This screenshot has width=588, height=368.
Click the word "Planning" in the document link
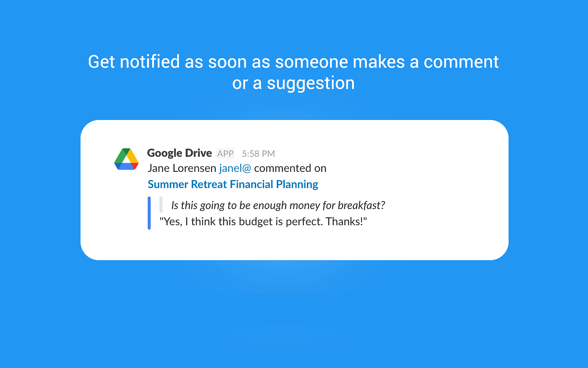[297, 184]
